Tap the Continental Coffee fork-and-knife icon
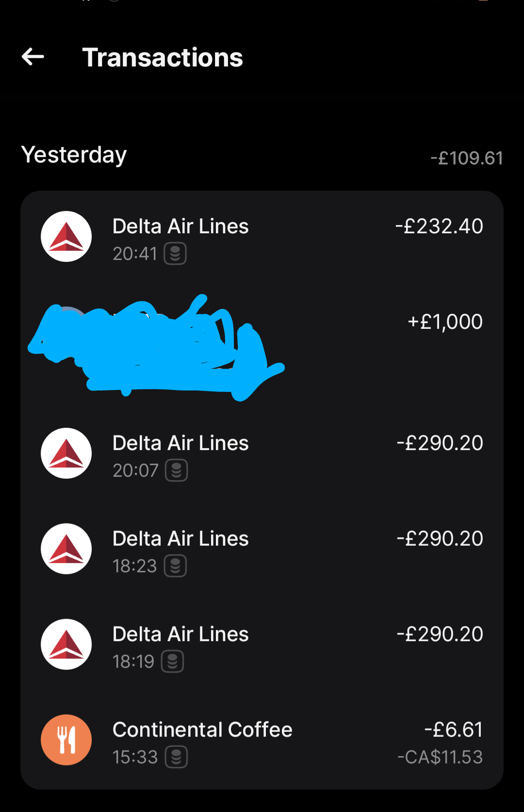This screenshot has height=812, width=524. click(x=66, y=740)
